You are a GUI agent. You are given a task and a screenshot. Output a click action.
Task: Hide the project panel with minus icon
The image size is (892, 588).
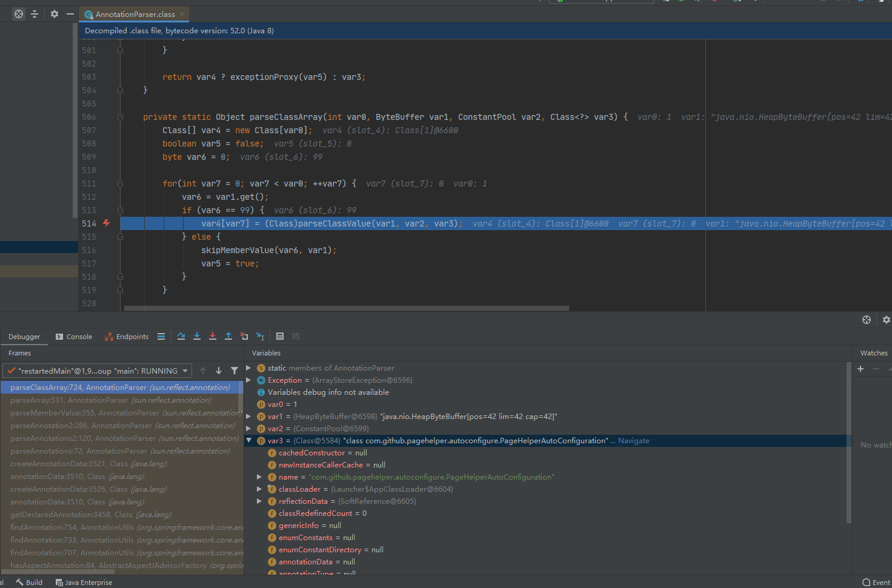(70, 14)
